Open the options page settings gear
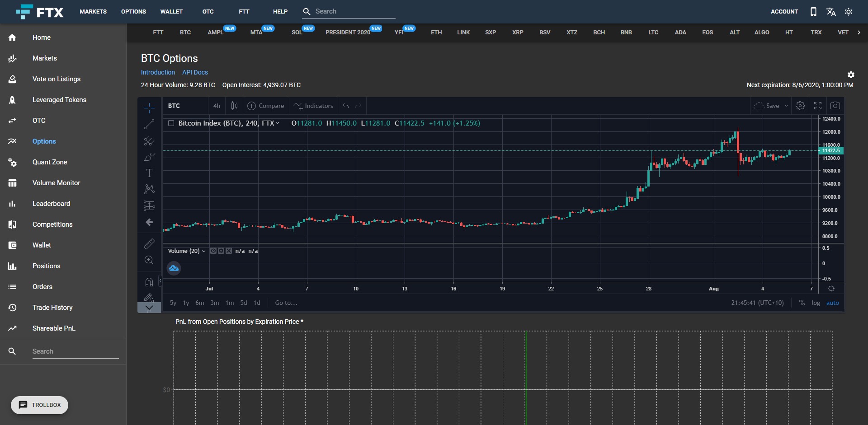This screenshot has width=868, height=425. 851,75
